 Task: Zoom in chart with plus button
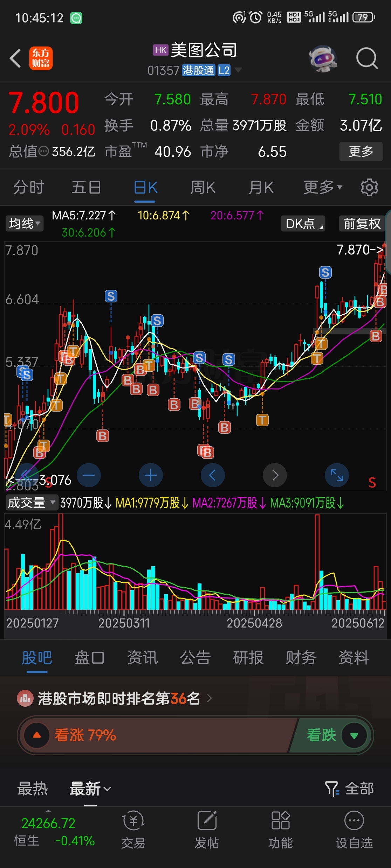[x=151, y=475]
